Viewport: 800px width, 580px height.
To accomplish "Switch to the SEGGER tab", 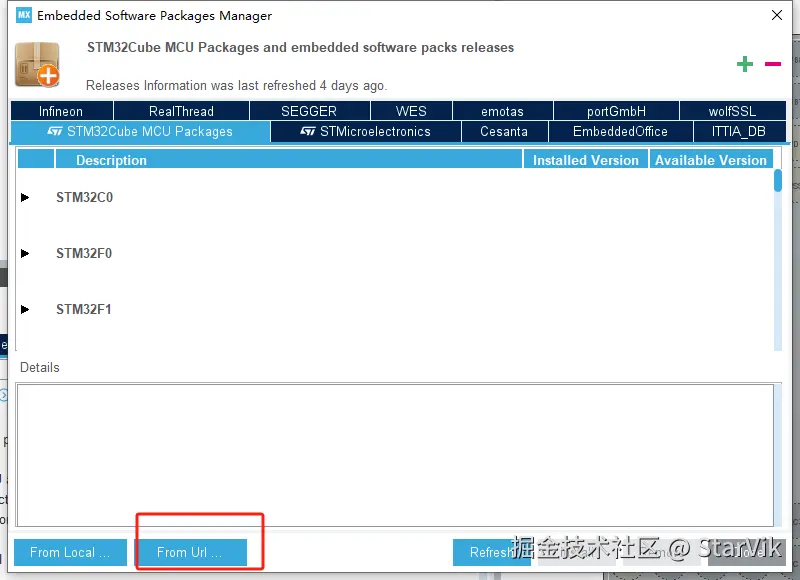I will pos(309,111).
